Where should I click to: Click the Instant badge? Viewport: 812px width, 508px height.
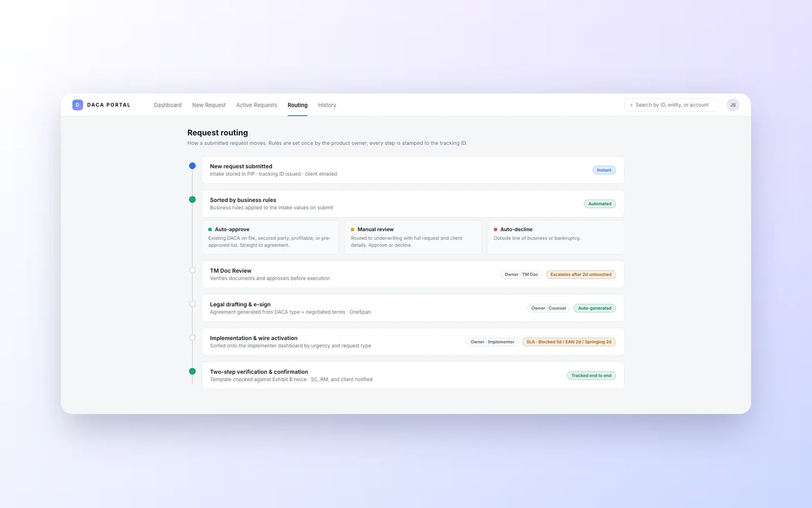pos(604,170)
